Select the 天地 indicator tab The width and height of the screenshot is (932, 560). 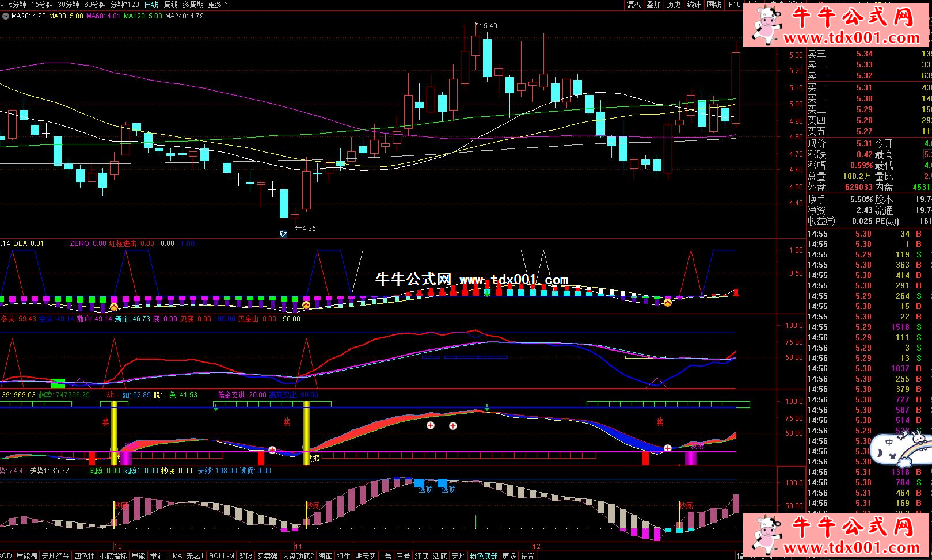pos(459,556)
